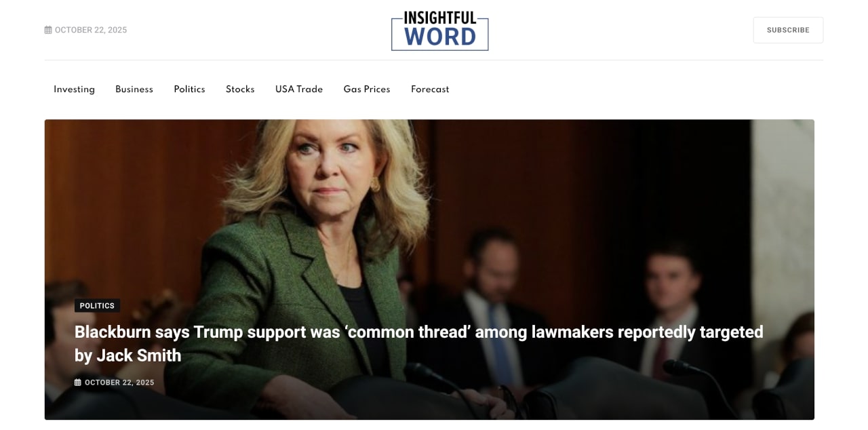Select the Forecast navigation item

tap(430, 89)
